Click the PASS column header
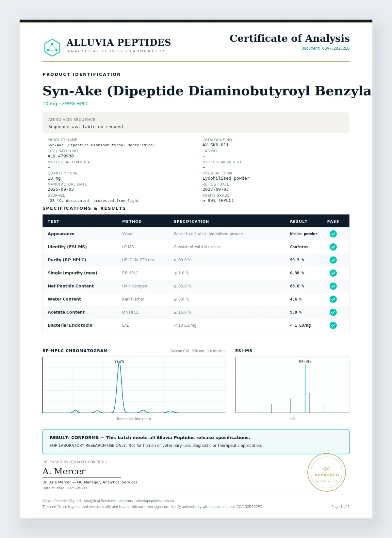 (x=333, y=221)
